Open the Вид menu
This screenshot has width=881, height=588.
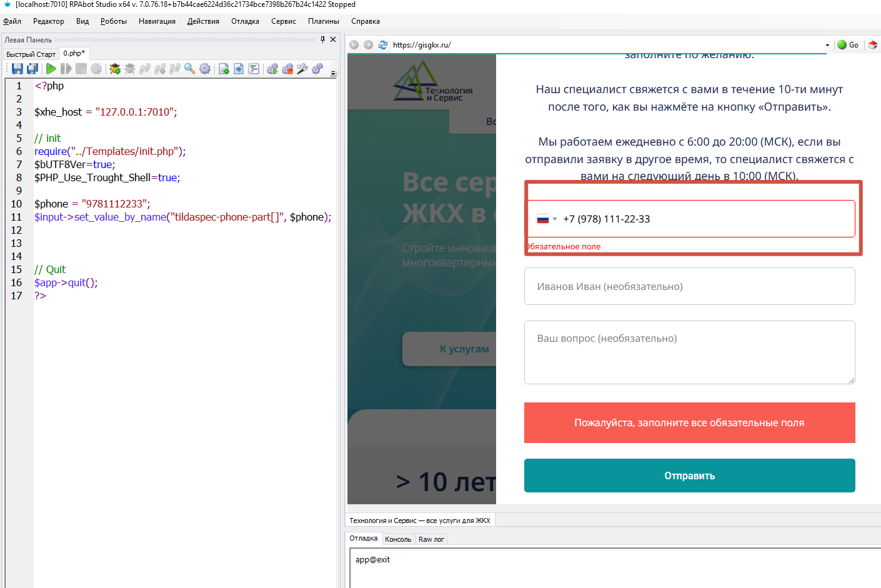coord(82,21)
